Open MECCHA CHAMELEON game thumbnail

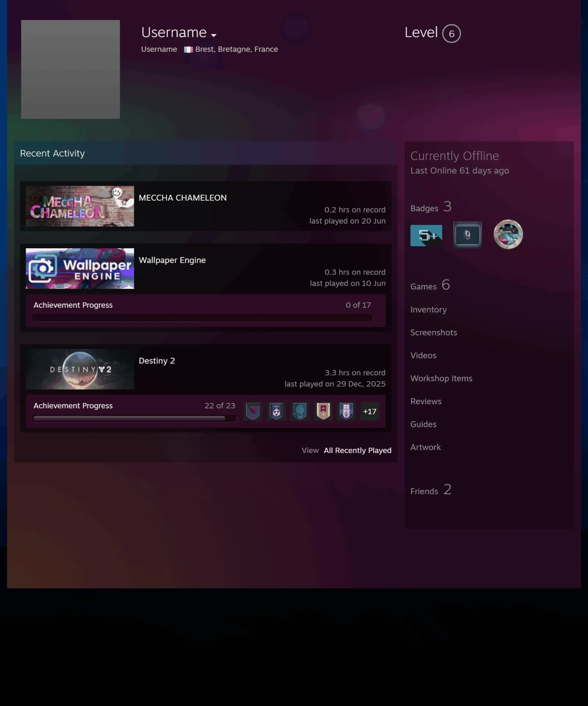(x=80, y=206)
